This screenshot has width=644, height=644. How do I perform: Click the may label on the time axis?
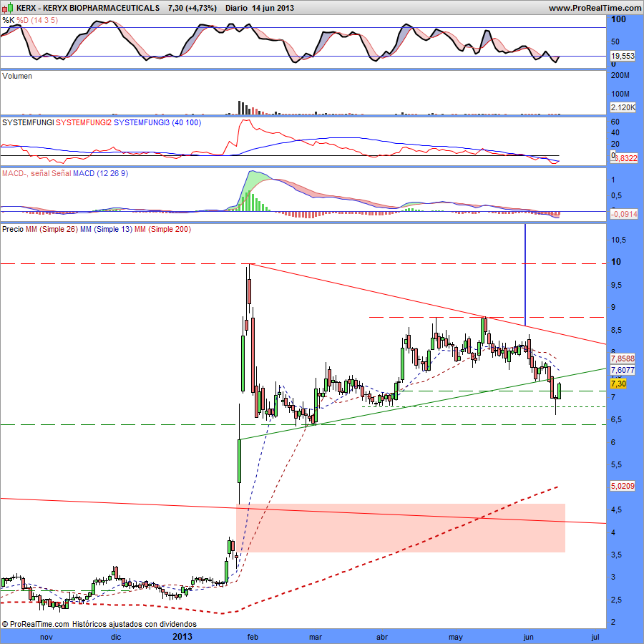pos(456,638)
